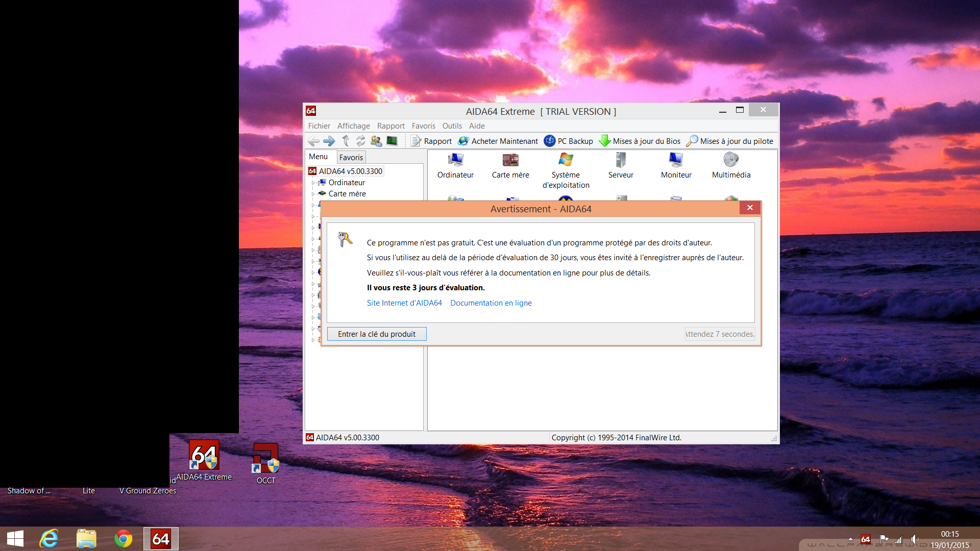
Task: Expand the Carte mère tree node
Action: click(313, 194)
